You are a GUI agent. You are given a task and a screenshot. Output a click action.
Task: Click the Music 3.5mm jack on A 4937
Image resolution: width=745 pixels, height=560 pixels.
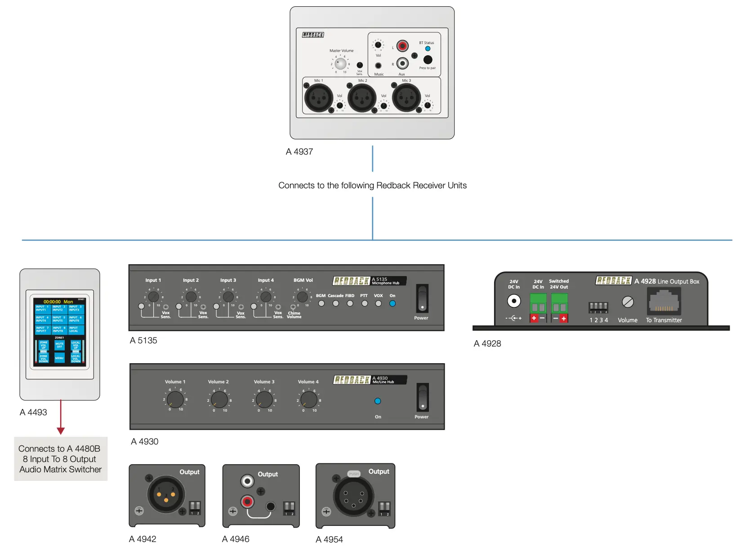378,66
